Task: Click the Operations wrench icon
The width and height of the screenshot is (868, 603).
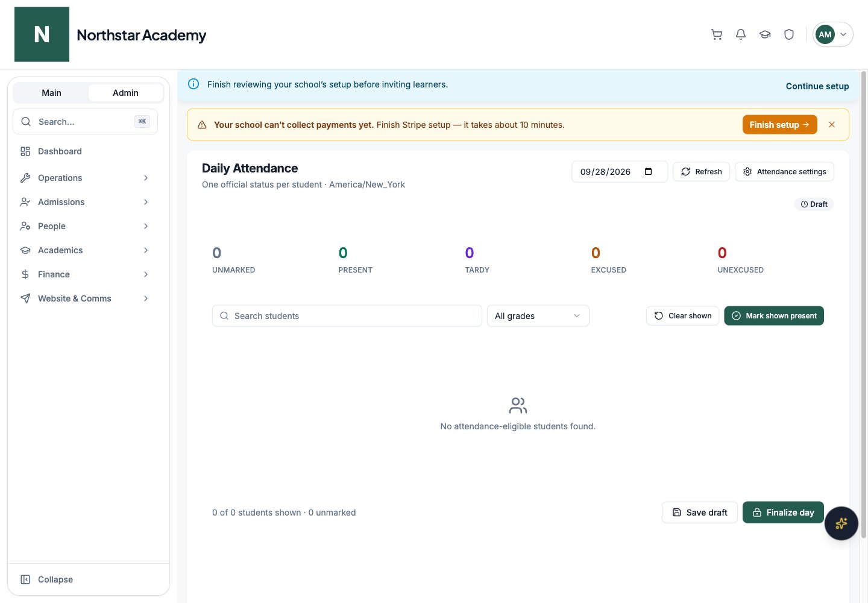Action: pyautogui.click(x=25, y=178)
